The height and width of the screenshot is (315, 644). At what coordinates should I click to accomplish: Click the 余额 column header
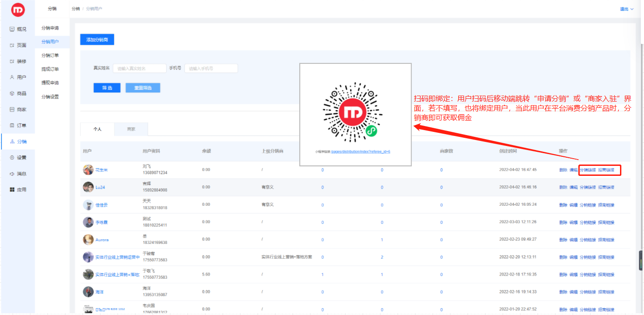tap(206, 151)
